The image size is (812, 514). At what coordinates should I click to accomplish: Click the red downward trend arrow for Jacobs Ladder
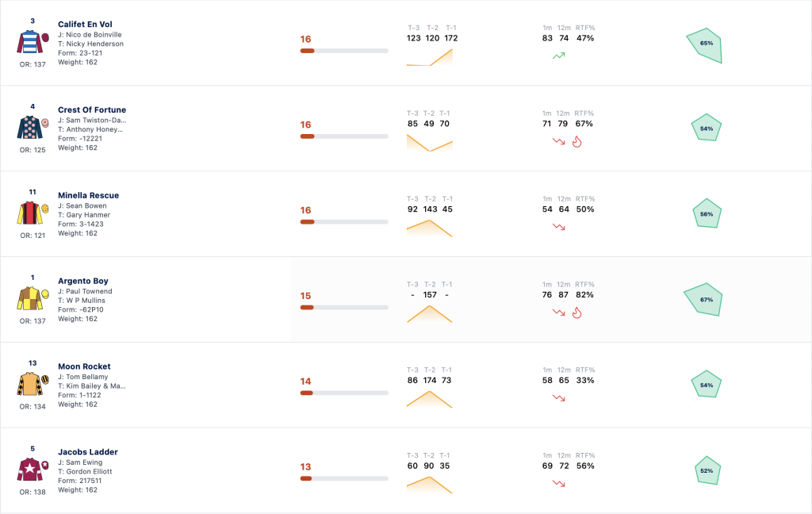[559, 483]
